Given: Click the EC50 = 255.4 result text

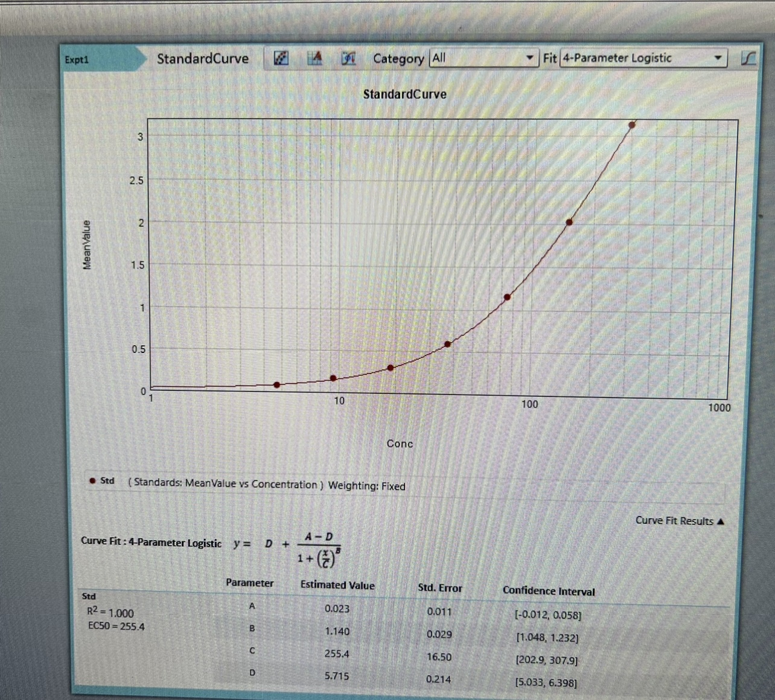Looking at the screenshot, I should (116, 626).
